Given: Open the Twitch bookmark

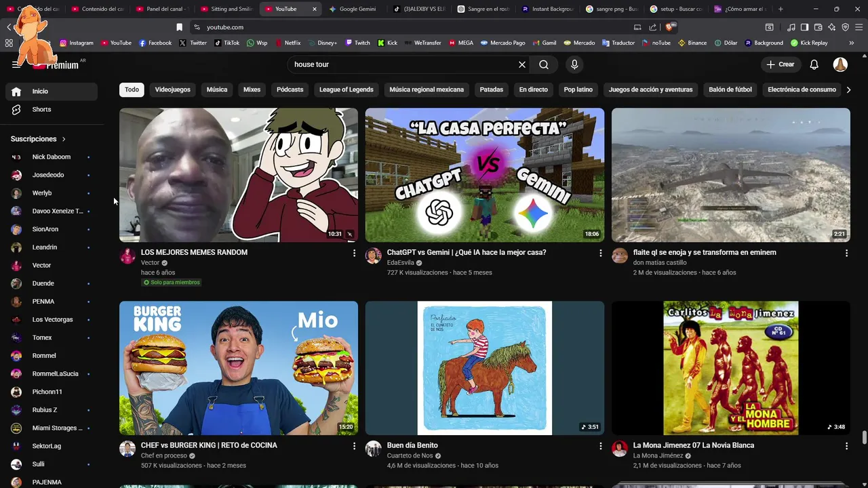Looking at the screenshot, I should click(x=357, y=43).
